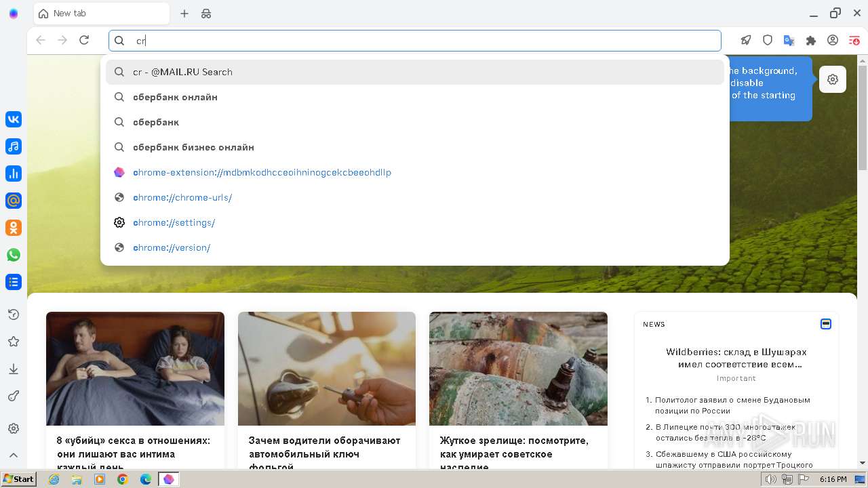Open the translate extension icon
Screen dimensions: 868x488
click(789, 41)
